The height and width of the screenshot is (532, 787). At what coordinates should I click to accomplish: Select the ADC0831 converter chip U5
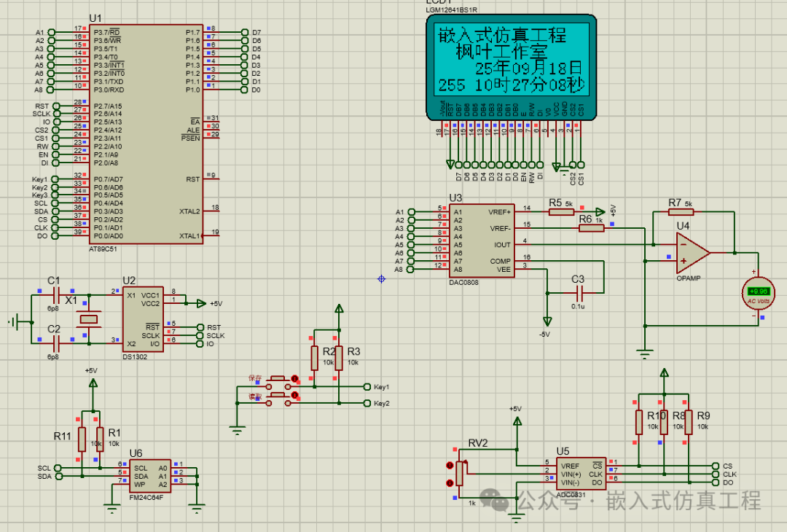tap(582, 473)
